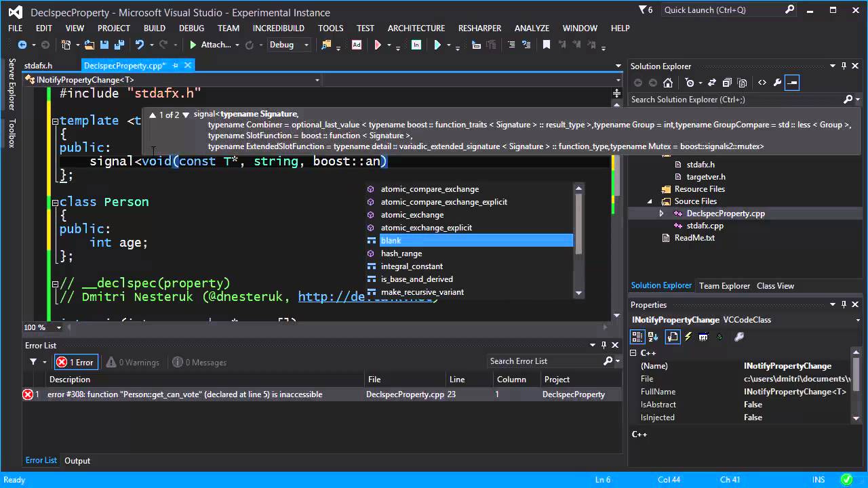Click the green Attach start-debugging button

pyautogui.click(x=210, y=45)
